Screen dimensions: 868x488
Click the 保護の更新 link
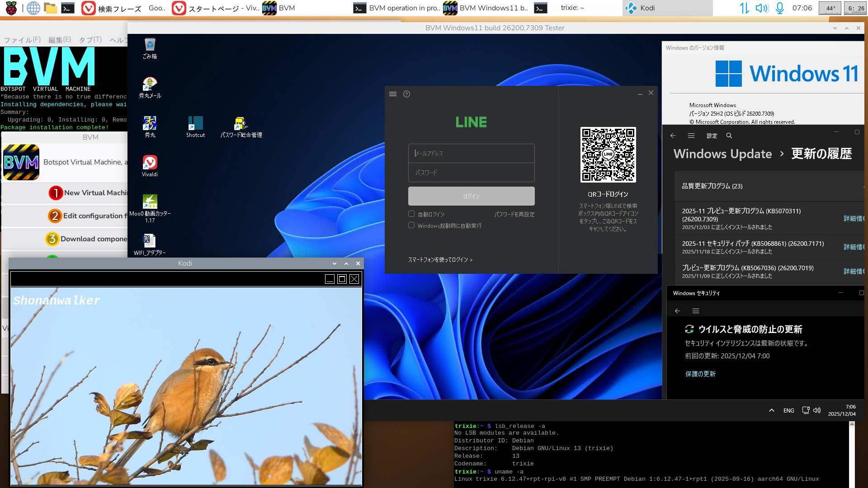700,374
